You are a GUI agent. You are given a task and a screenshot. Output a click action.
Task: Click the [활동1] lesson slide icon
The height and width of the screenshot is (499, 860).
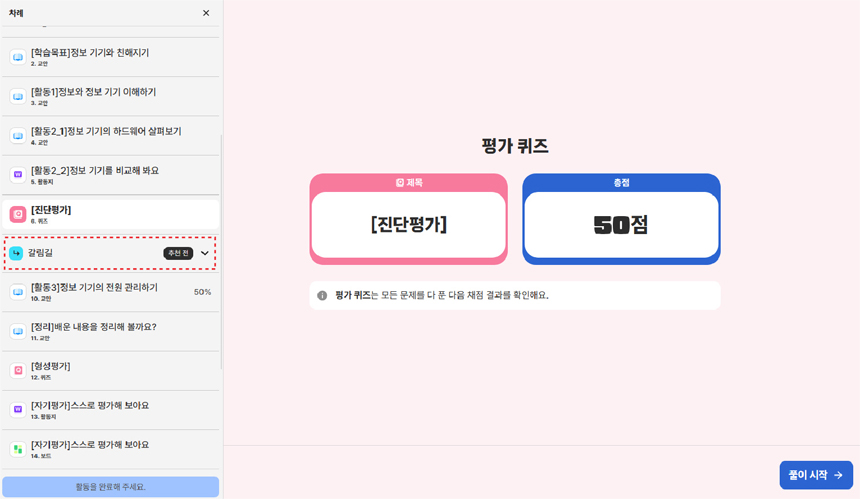point(18,97)
